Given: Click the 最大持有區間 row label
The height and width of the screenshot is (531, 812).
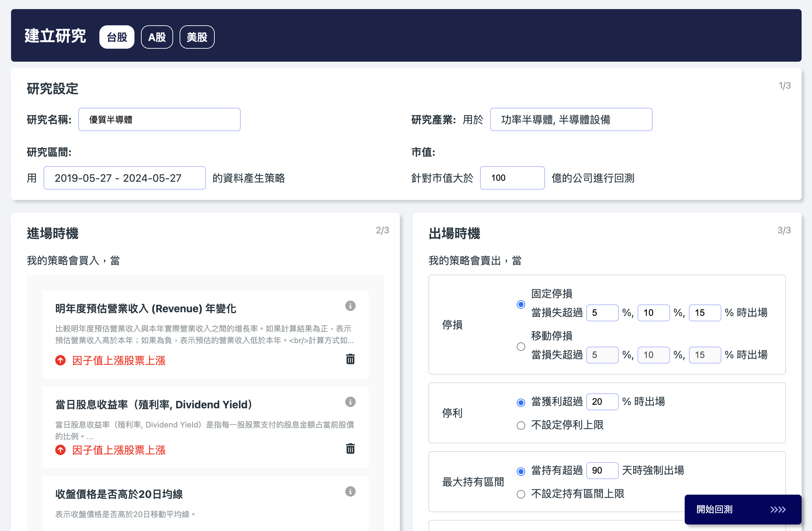Looking at the screenshot, I should [x=473, y=482].
